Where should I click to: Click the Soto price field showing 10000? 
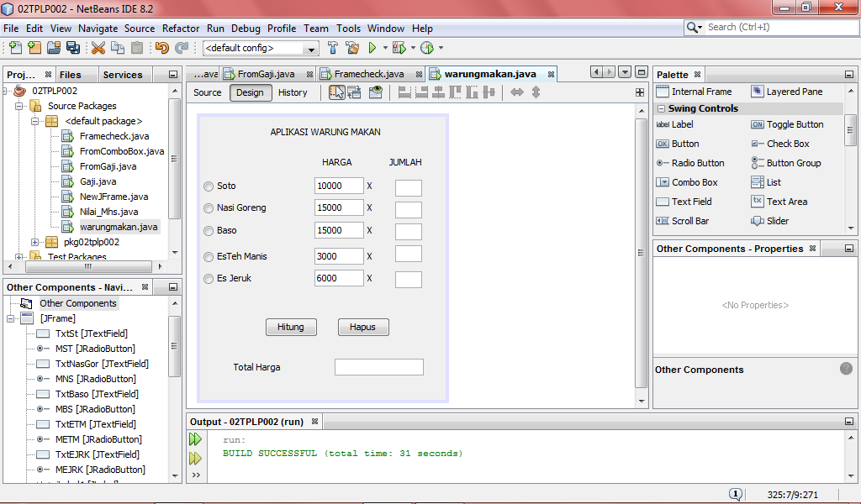tap(339, 186)
